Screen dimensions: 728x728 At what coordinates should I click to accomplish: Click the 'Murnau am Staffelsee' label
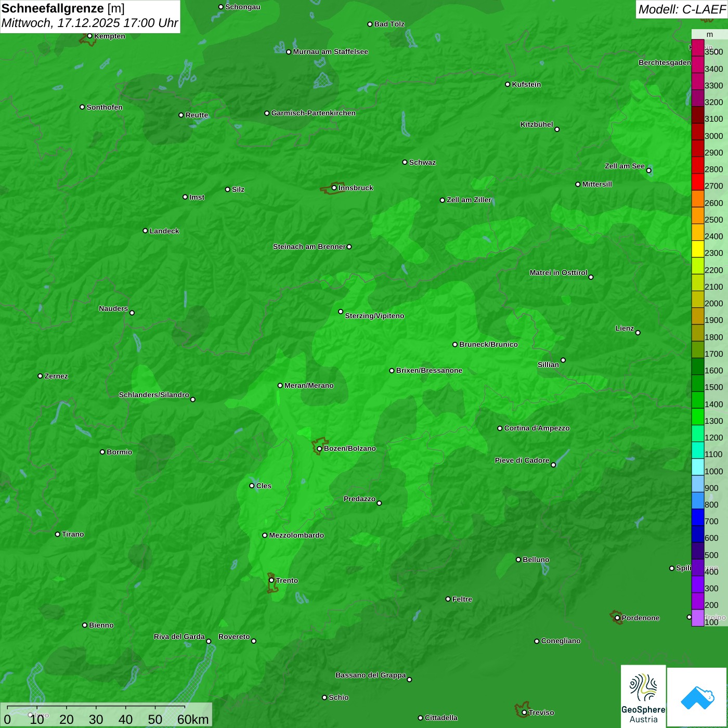coord(330,51)
